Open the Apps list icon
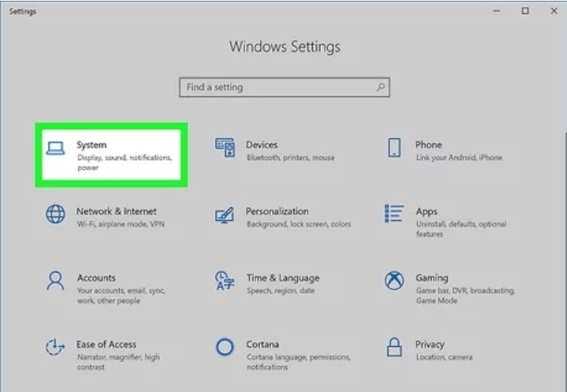The height and width of the screenshot is (392, 567). coord(394,213)
